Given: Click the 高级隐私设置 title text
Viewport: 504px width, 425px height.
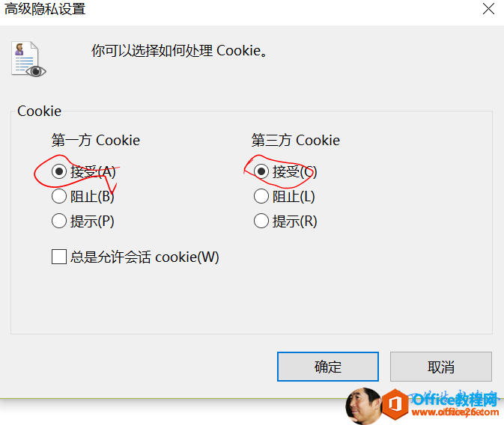Looking at the screenshot, I should click(45, 9).
